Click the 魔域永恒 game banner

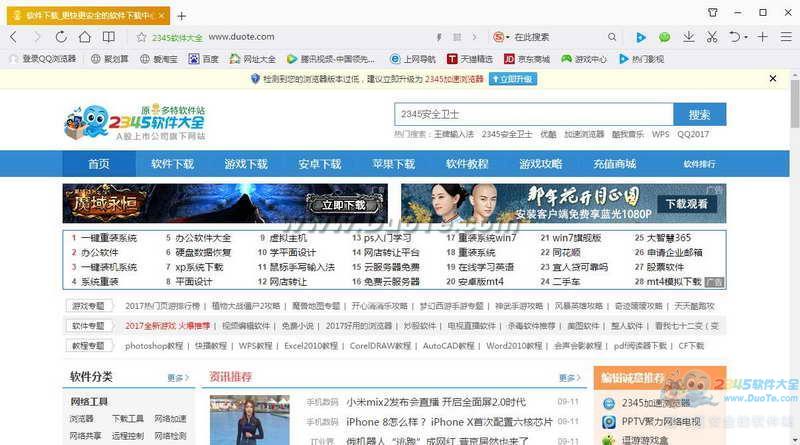point(225,204)
